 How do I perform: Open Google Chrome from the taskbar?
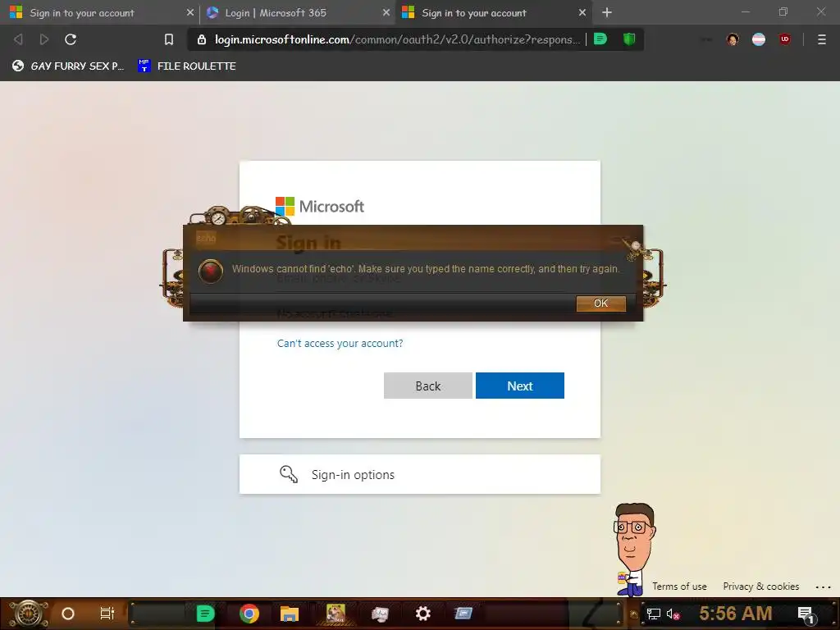249,614
